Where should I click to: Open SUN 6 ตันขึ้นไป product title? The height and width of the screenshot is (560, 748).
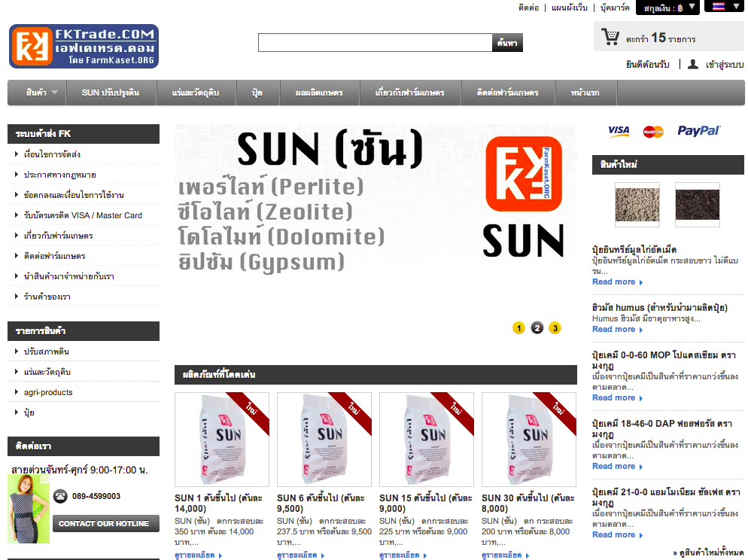(x=321, y=504)
